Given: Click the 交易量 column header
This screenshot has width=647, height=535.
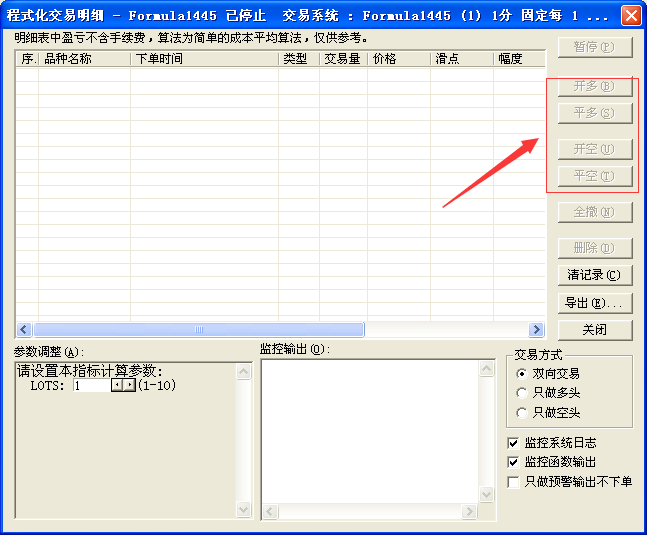Looking at the screenshot, I should point(343,59).
